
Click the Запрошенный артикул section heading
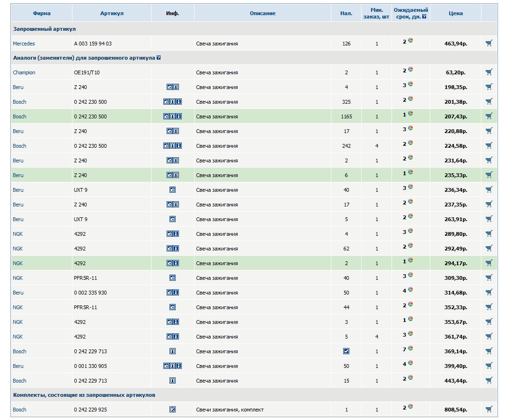coord(44,29)
